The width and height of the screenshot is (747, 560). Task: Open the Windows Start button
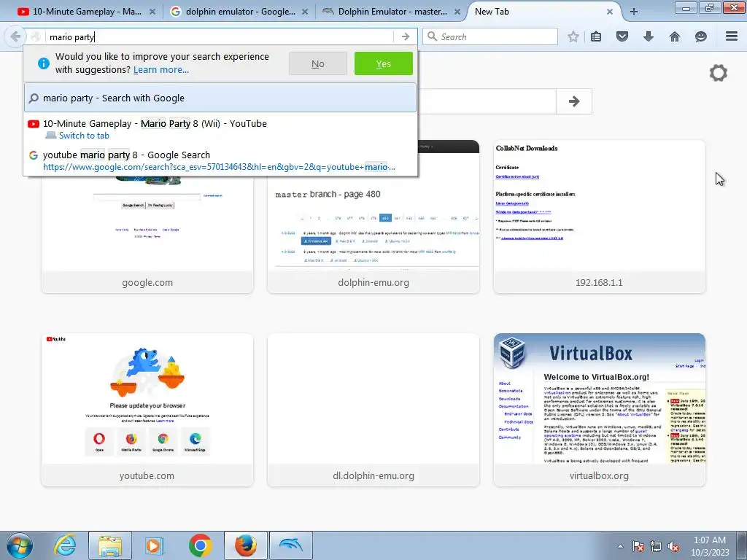click(19, 545)
